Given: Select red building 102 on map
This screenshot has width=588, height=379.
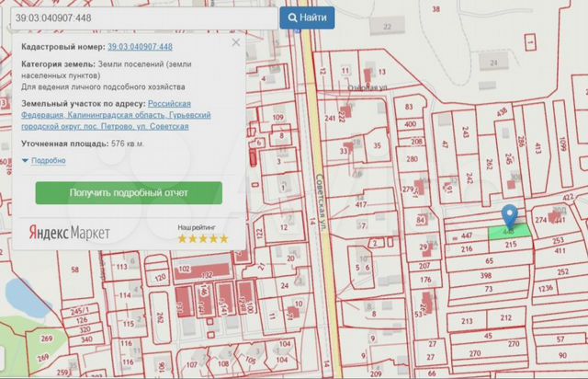Looking at the screenshot, I should 183,270.
